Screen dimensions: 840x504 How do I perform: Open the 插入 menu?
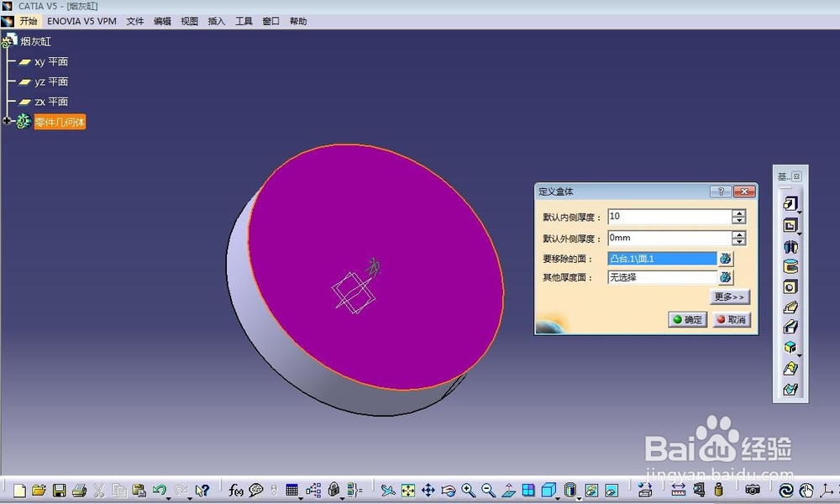coord(216,21)
